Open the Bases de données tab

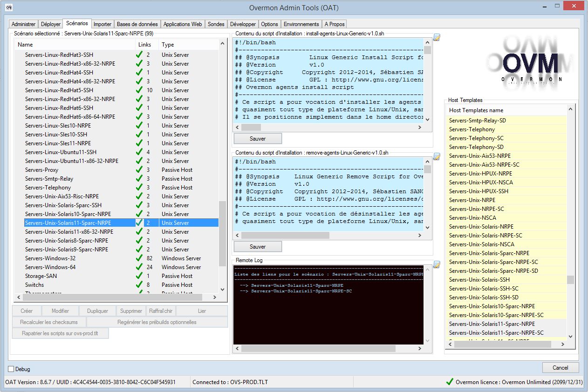[137, 24]
